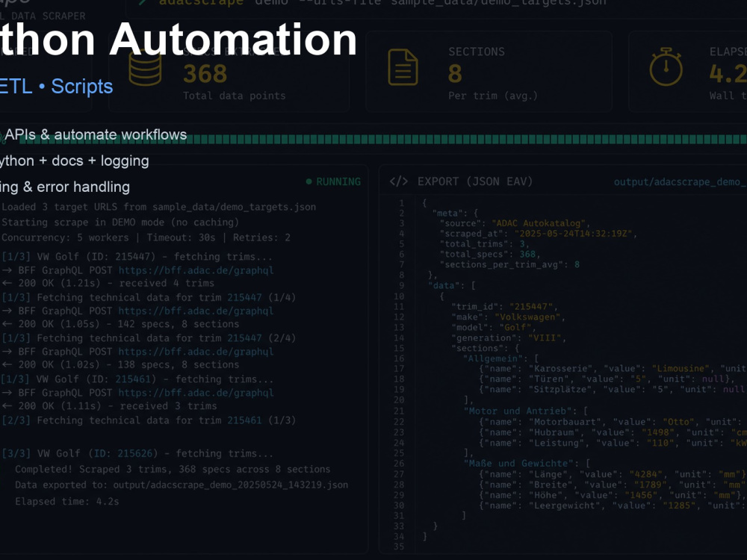747x560 pixels.
Task: Open graphql link under ID 215461 fetching trims
Action: click(x=196, y=393)
